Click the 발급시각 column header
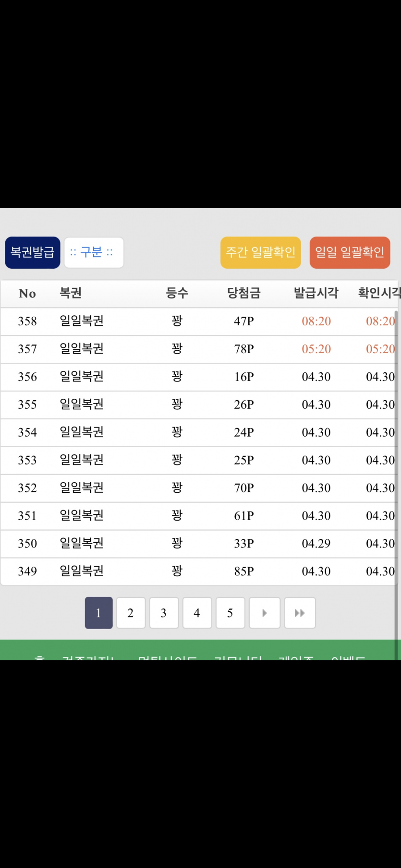The height and width of the screenshot is (868, 401). (316, 293)
